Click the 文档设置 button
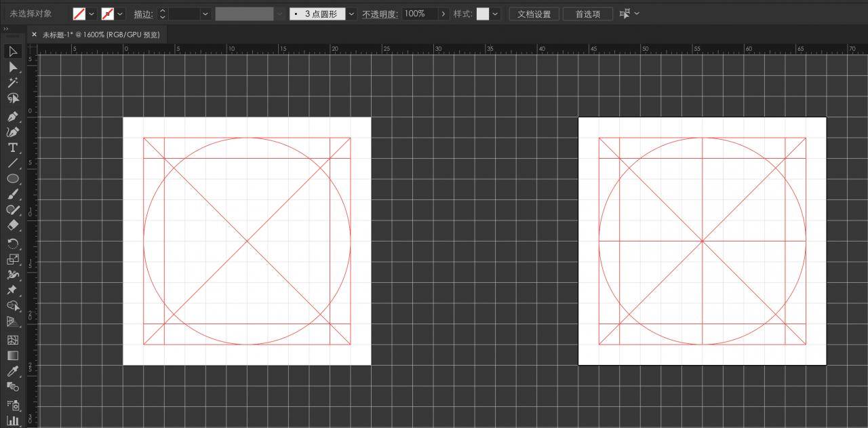 coord(534,14)
